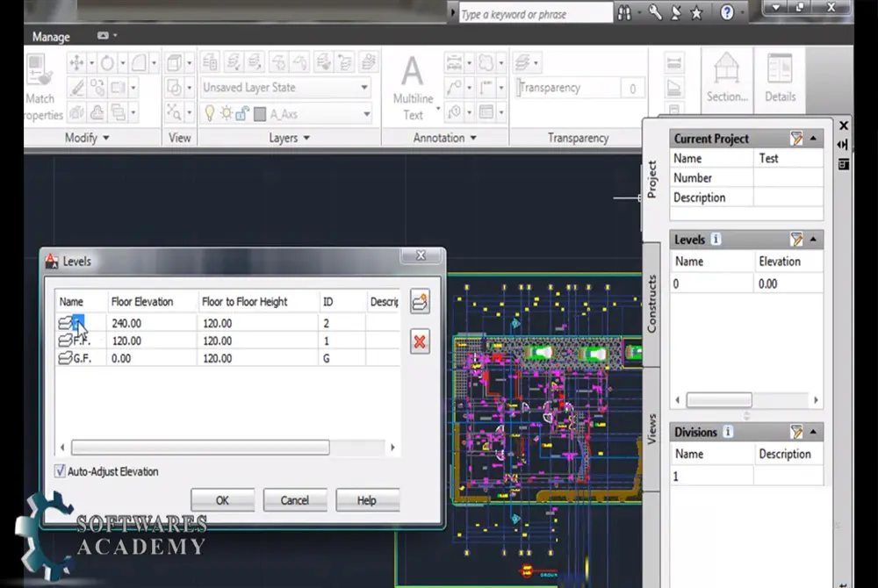This screenshot has height=588, width=878.
Task: Click edit levels icon in Levels header
Action: [x=796, y=240]
